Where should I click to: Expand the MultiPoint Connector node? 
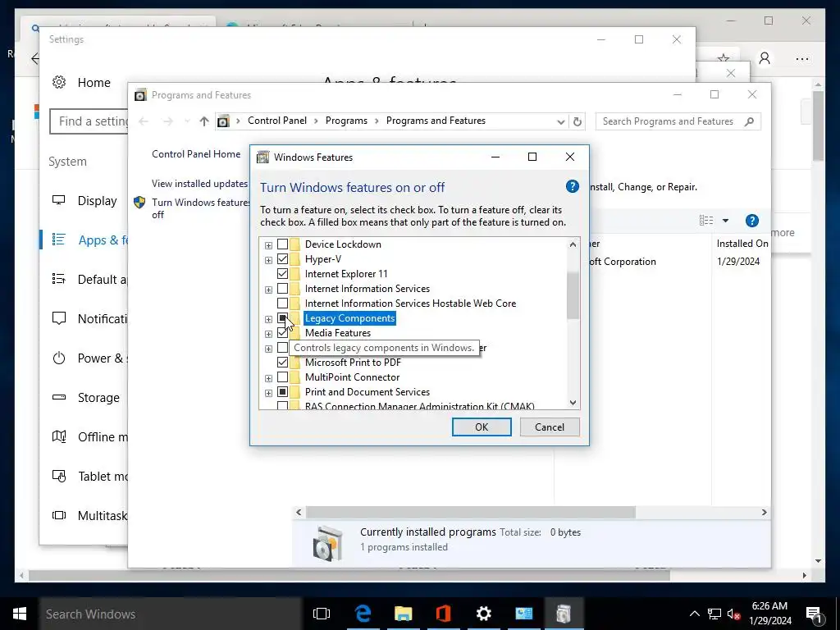(x=268, y=378)
